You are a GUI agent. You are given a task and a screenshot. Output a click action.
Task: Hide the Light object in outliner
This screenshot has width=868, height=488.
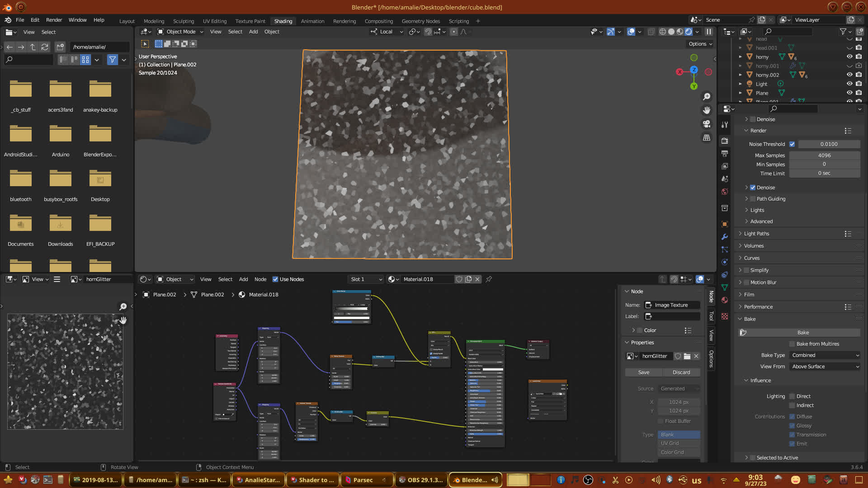(x=849, y=84)
